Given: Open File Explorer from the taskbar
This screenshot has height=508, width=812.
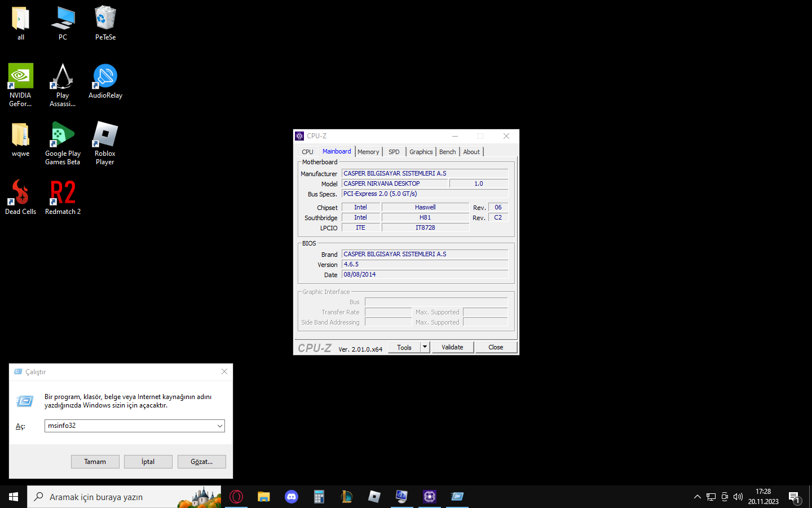Looking at the screenshot, I should coord(264,497).
